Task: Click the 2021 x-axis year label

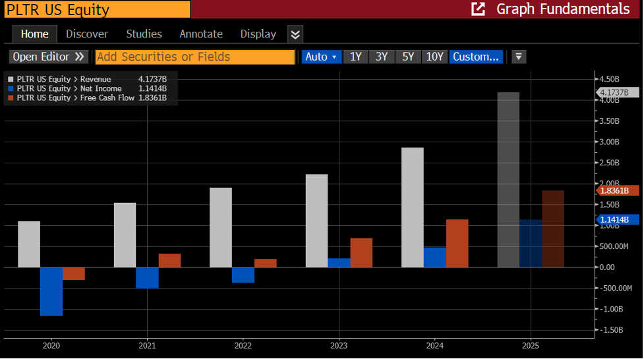Action: 147,345
